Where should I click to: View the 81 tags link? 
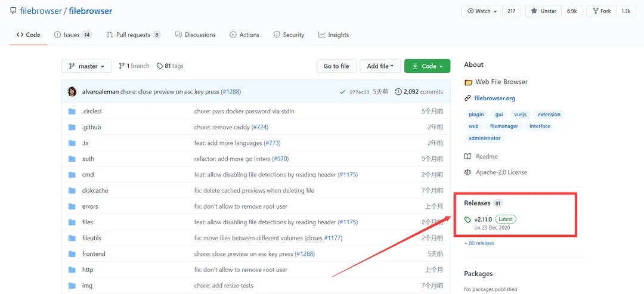[x=170, y=66]
